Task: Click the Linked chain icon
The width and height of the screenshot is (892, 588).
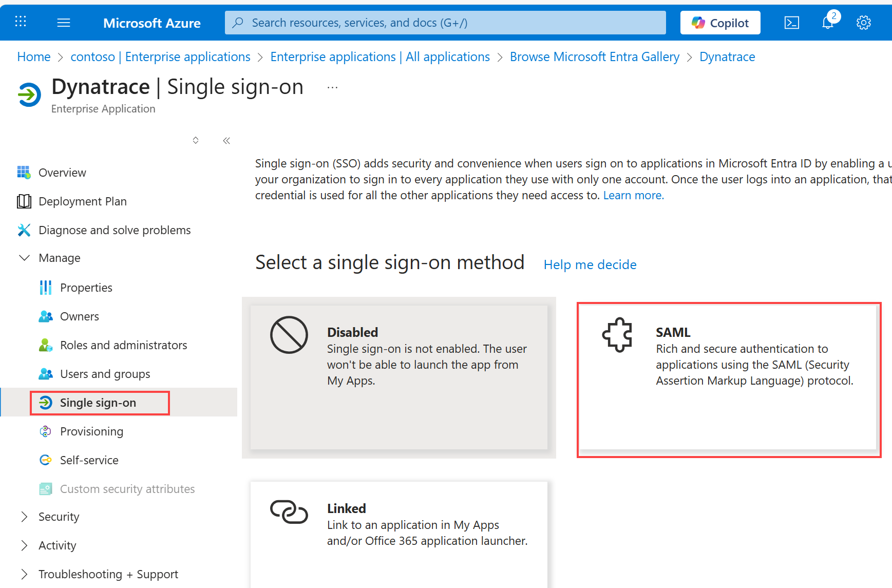Action: click(289, 511)
